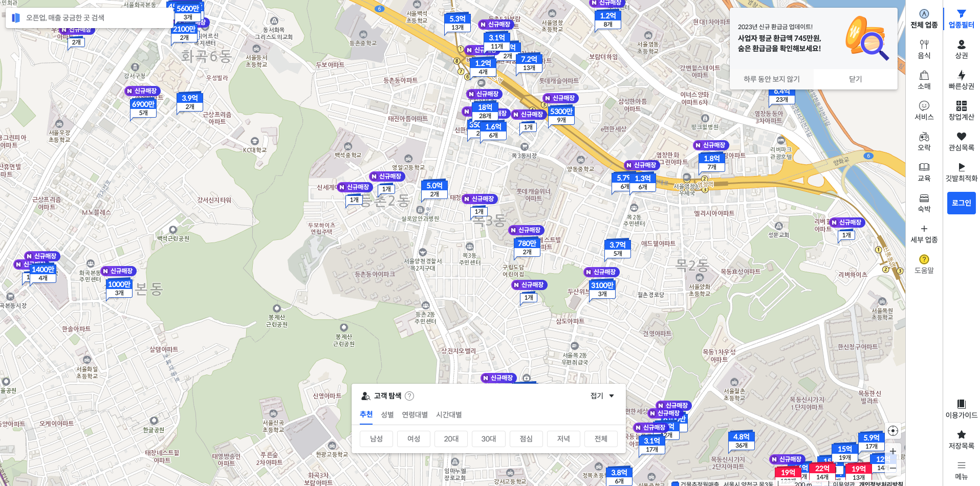The image size is (980, 486).
Task: Open the 이용가이드 guide icon
Action: (961, 404)
